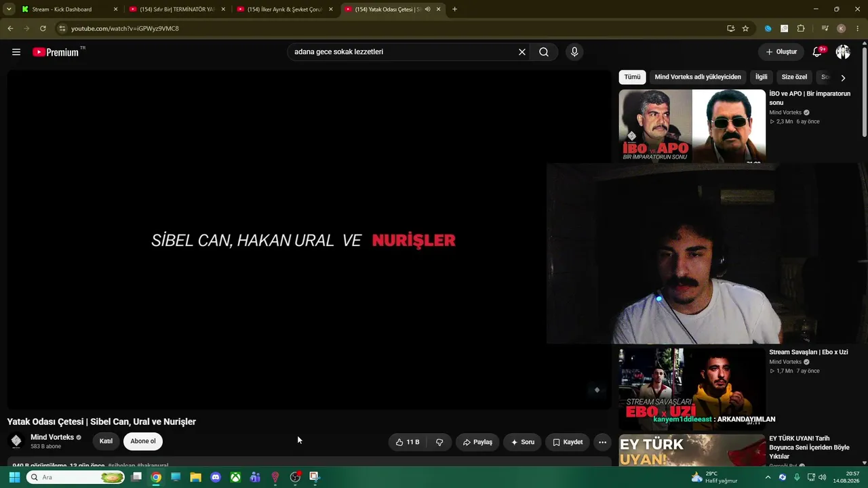
Task: Toggle system volume speaker icon
Action: point(823,477)
